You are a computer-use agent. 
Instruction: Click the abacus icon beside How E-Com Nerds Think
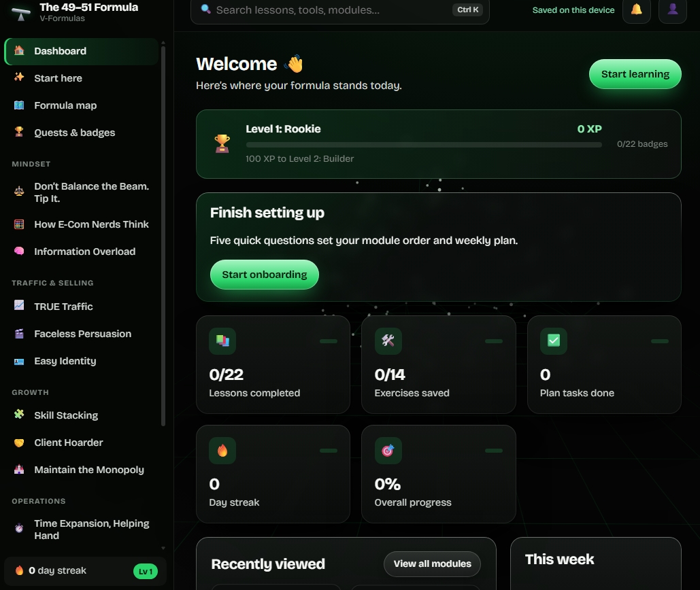19,224
